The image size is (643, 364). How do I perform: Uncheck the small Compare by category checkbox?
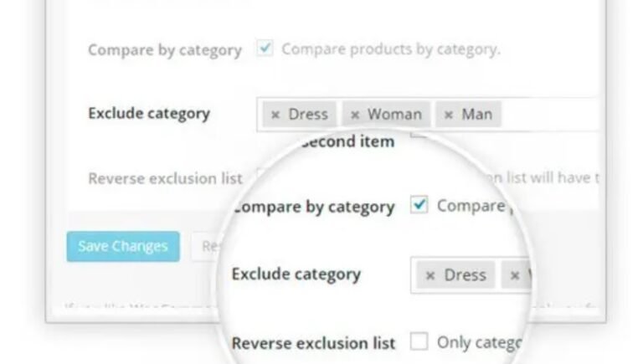(265, 49)
